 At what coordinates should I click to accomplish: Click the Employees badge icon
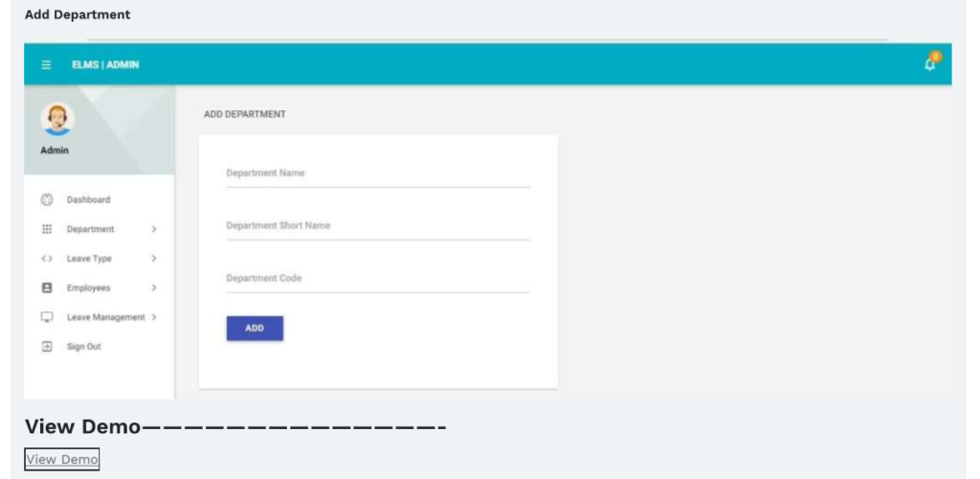47,287
